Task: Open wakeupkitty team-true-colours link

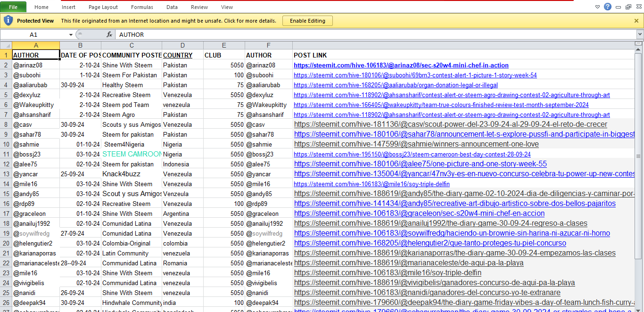Action: 441,105
